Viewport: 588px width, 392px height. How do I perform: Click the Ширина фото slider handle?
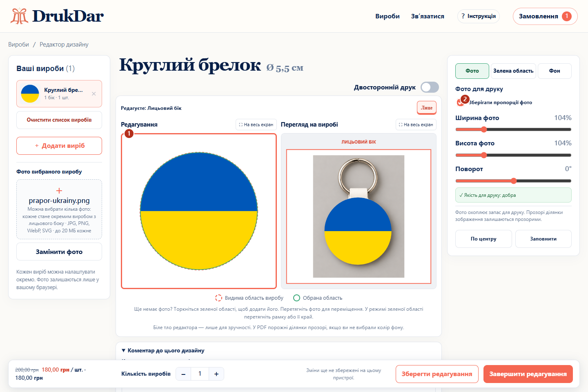pyautogui.click(x=484, y=129)
